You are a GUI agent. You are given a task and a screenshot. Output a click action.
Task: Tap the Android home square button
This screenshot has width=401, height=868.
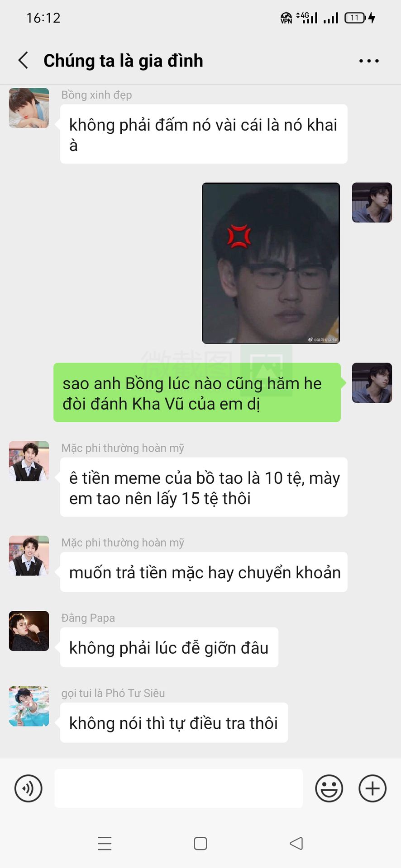point(200,844)
